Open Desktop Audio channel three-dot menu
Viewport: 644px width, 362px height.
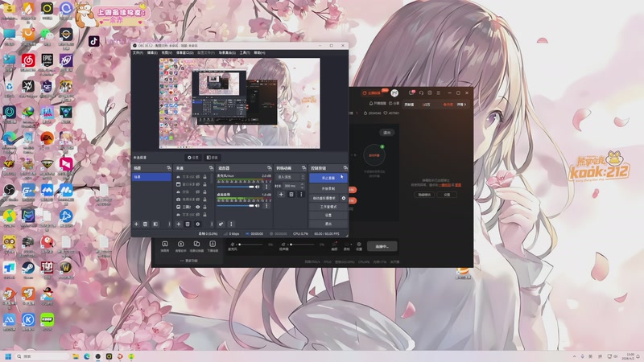click(x=266, y=206)
